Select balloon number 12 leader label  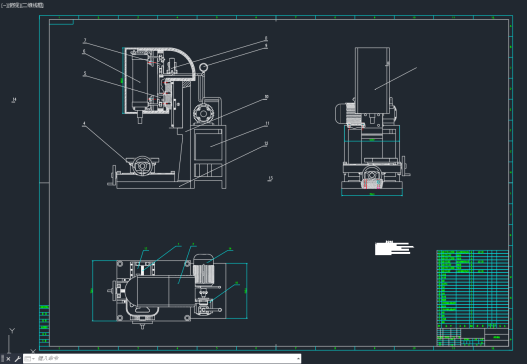point(266,144)
